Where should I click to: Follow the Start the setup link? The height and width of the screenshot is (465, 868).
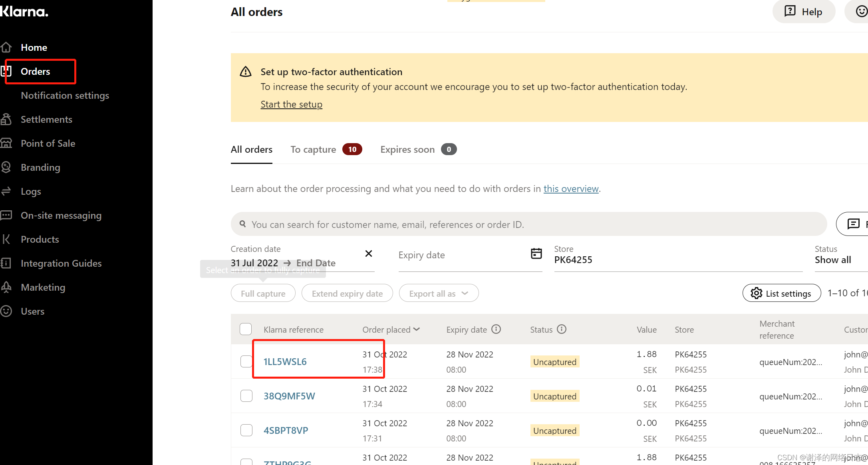click(x=291, y=104)
